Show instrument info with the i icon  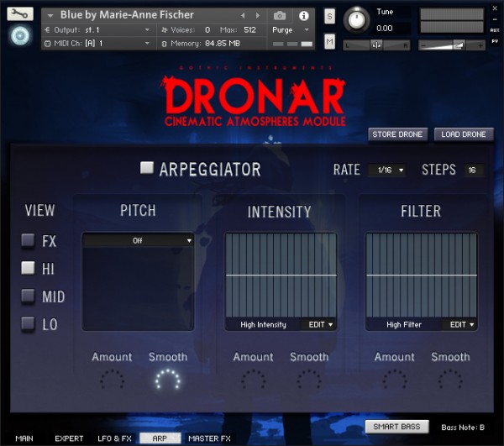click(304, 15)
